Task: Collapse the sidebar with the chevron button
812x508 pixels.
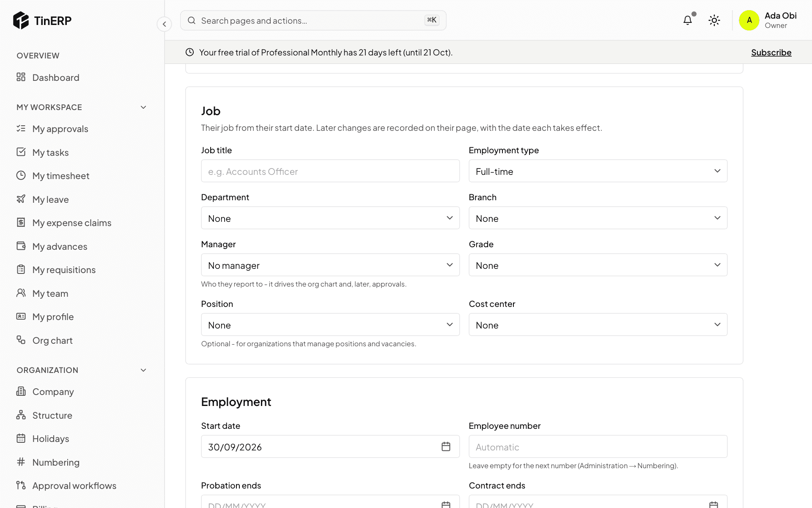Action: coord(165,24)
